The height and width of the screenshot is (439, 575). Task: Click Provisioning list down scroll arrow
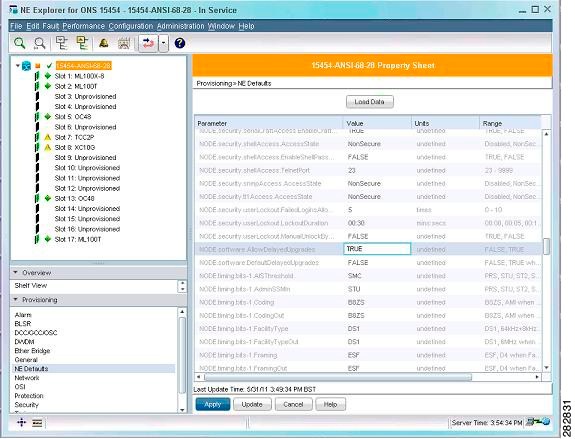click(182, 410)
